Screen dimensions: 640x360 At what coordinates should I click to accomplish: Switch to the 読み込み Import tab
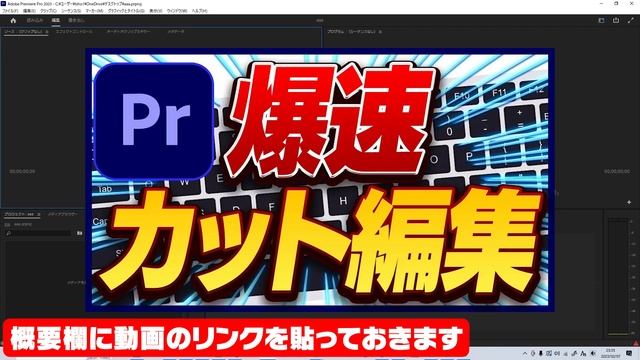(x=35, y=20)
